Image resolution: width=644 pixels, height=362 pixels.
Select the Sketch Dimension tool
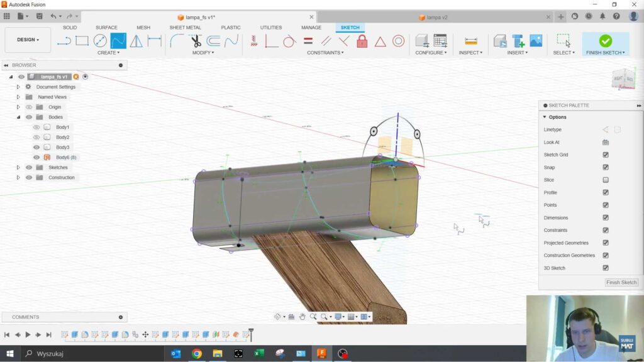[x=155, y=41]
